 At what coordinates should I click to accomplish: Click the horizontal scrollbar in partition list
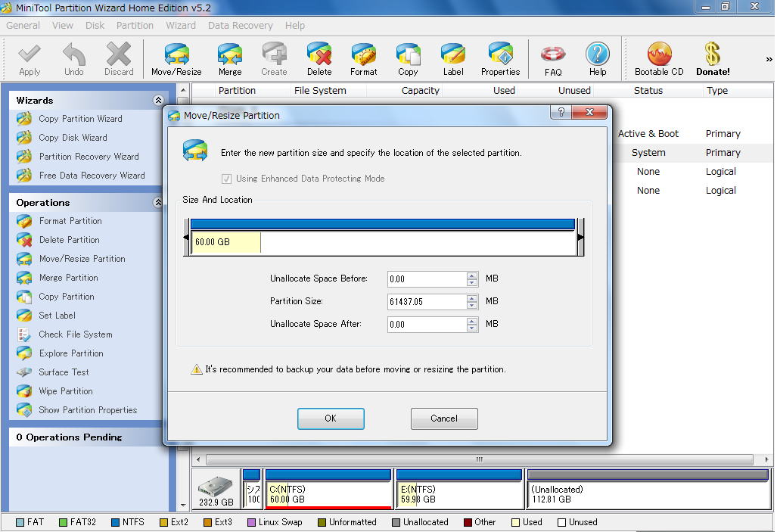[479, 459]
